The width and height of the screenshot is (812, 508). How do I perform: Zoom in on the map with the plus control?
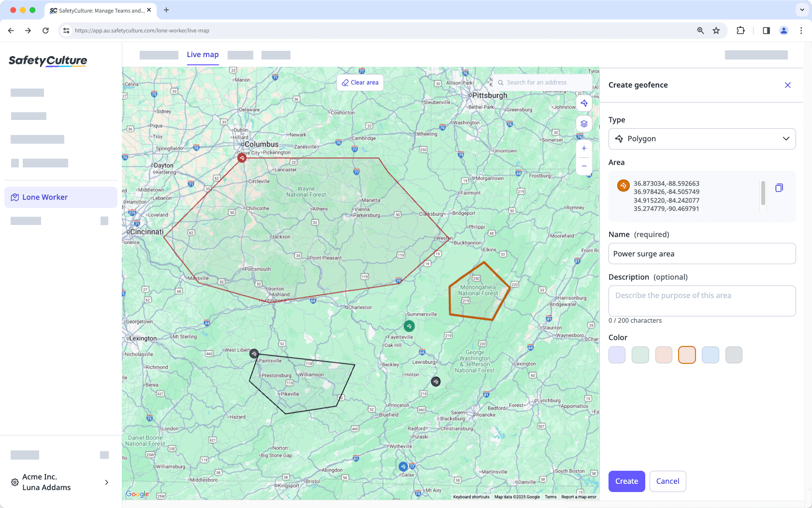(584, 148)
